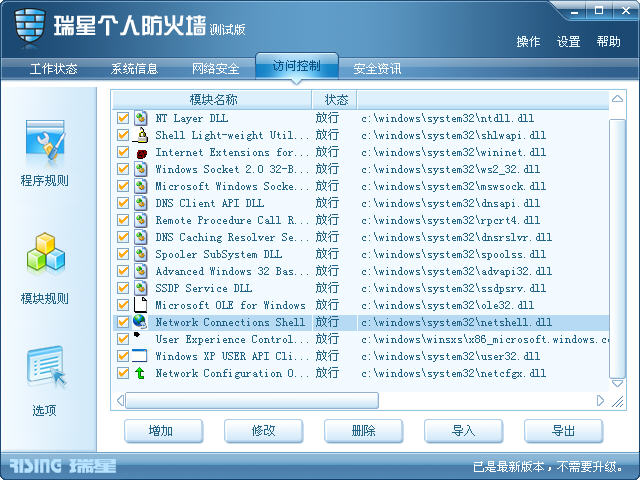Toggle the SSDP Service DLL checkbox
The image size is (640, 480).
point(123,288)
